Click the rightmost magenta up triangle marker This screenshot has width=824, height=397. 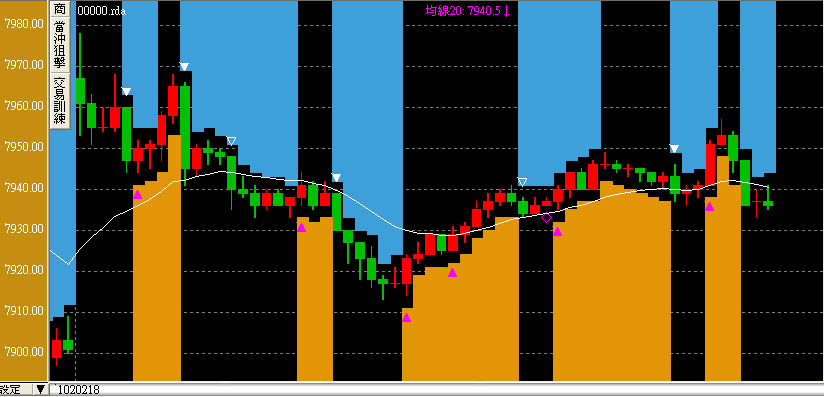[x=709, y=207]
